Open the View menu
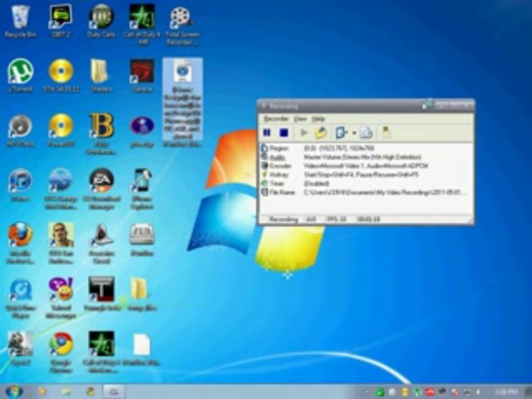 coord(300,119)
